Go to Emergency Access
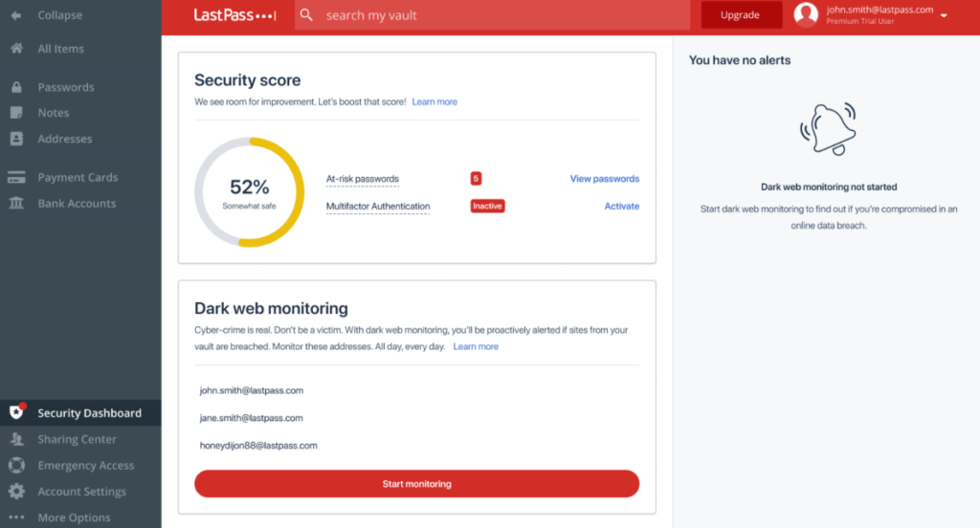 (x=85, y=466)
